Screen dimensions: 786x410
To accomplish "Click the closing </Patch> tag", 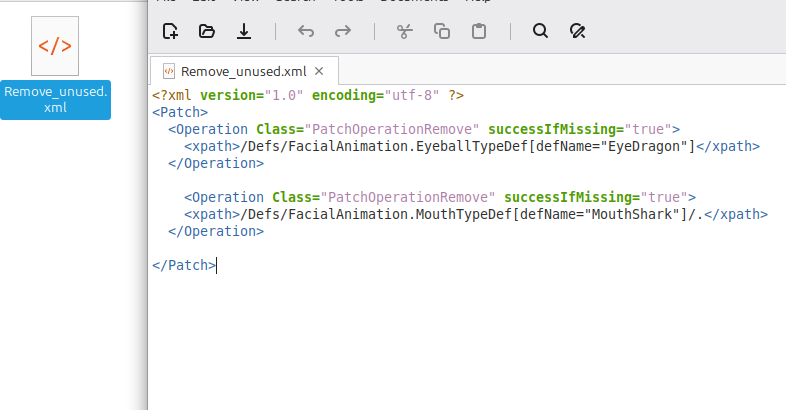I will point(184,265).
